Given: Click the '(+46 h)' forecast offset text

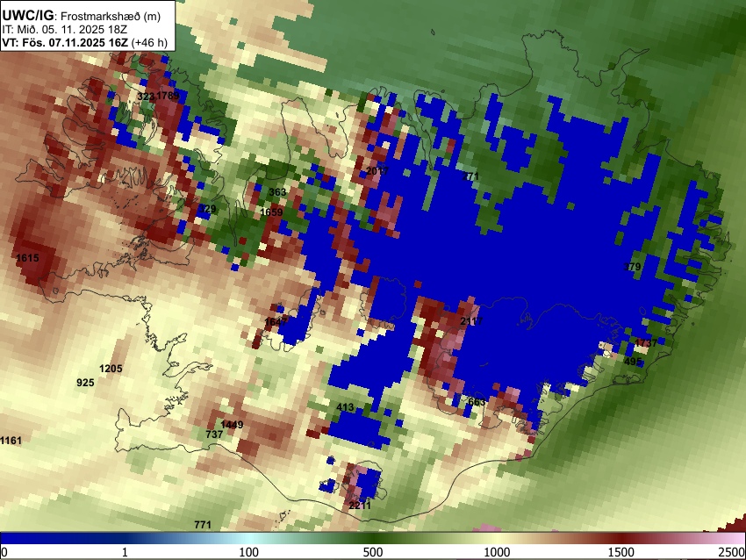Looking at the screenshot, I should coord(149,43).
